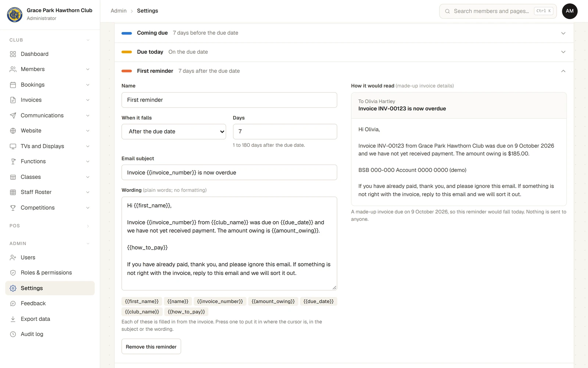Insert the {{amount_owing}} placeholder chip
The width and height of the screenshot is (588, 368).
273,301
